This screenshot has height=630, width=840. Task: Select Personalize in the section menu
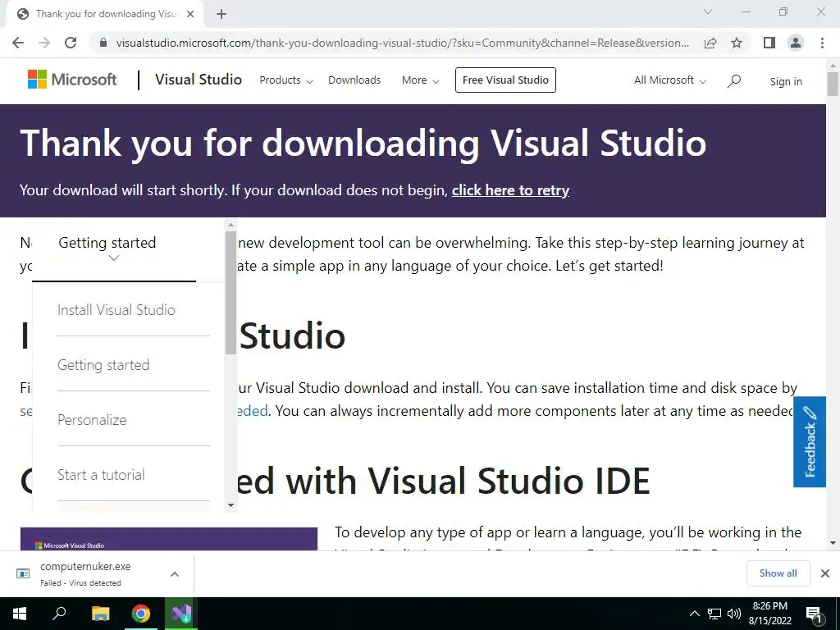point(92,420)
